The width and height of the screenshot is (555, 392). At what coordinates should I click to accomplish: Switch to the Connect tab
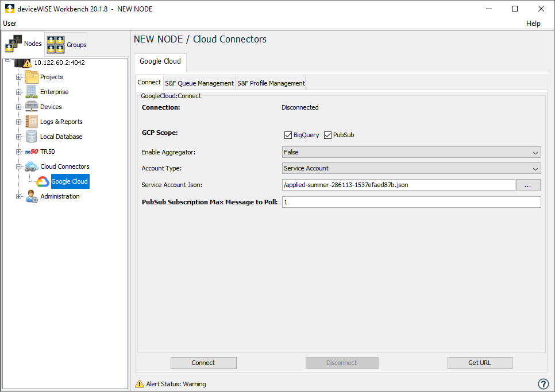click(149, 82)
